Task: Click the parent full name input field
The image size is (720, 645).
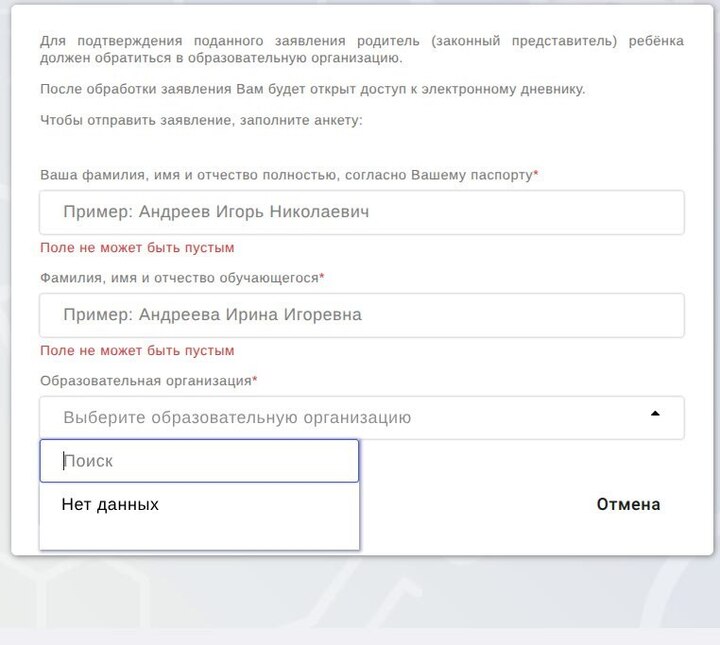Action: pyautogui.click(x=362, y=213)
